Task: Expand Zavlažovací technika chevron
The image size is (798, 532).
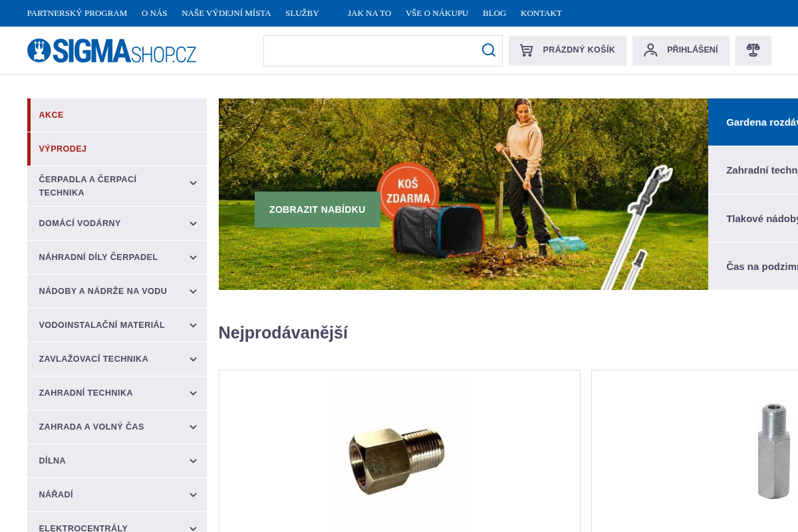Action: point(193,360)
